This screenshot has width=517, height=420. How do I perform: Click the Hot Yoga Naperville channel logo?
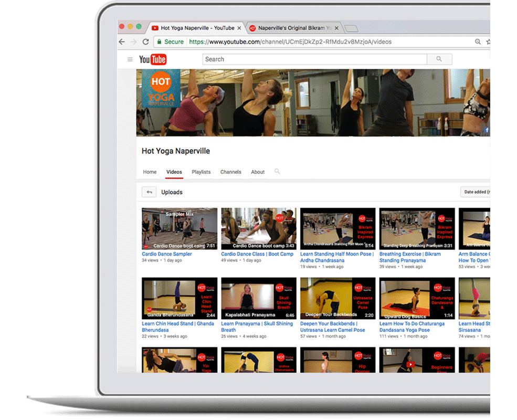(x=161, y=88)
